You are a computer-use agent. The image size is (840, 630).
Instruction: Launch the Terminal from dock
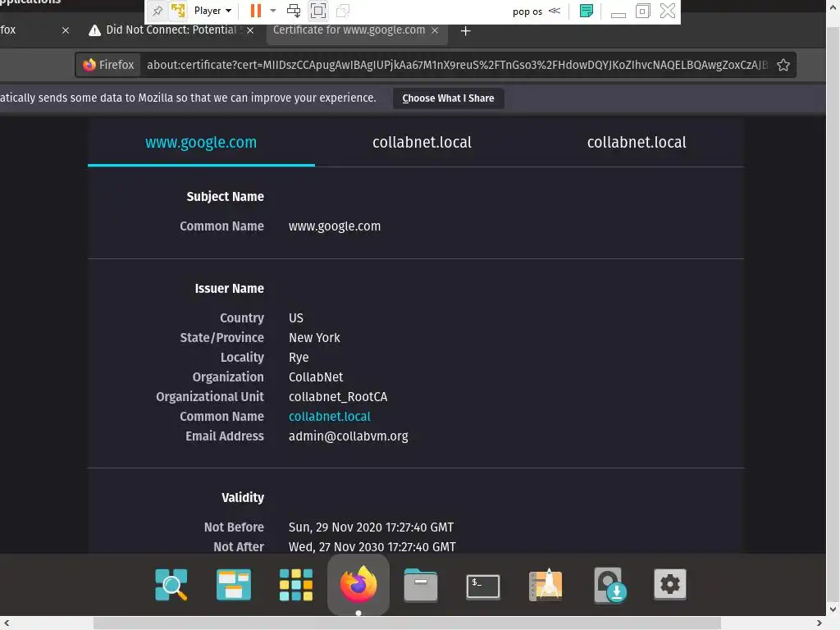[483, 586]
